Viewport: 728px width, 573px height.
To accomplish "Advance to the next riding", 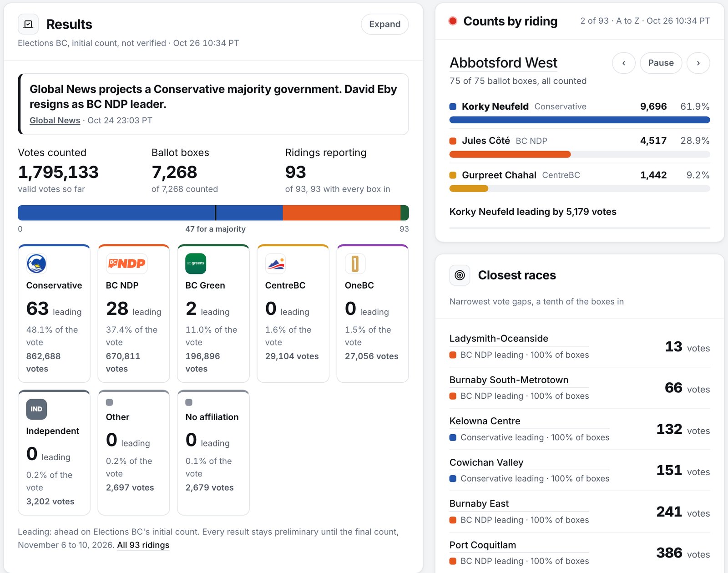I will click(698, 63).
